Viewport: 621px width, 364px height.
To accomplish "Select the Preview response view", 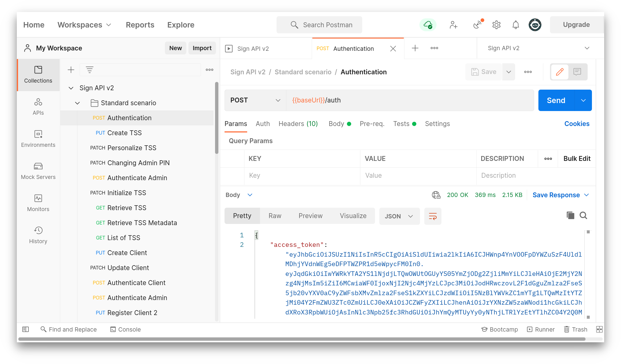I will tap(310, 216).
